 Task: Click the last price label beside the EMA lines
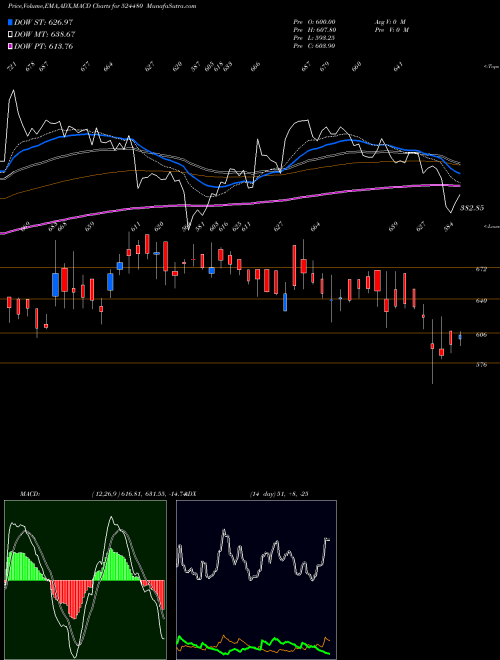pyautogui.click(x=472, y=208)
